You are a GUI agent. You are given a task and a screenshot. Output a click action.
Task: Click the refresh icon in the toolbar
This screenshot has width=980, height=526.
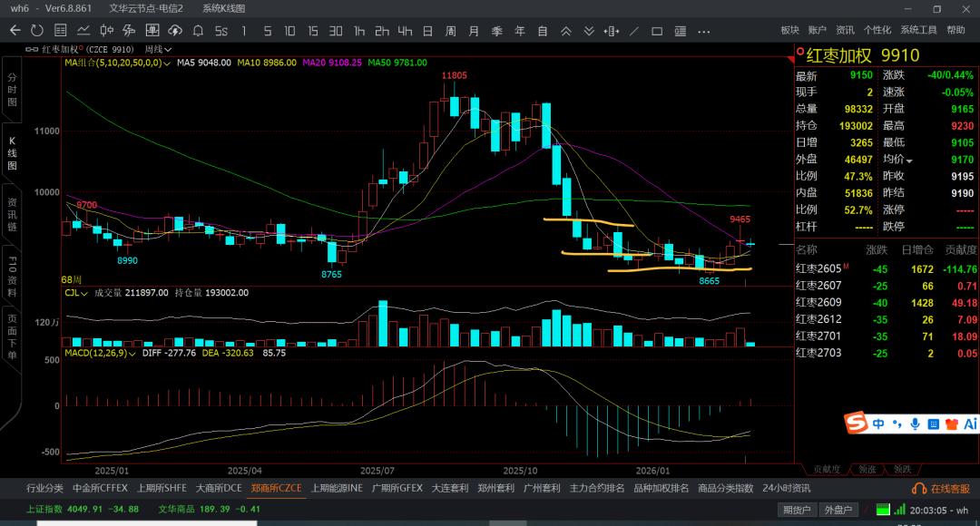point(37,31)
